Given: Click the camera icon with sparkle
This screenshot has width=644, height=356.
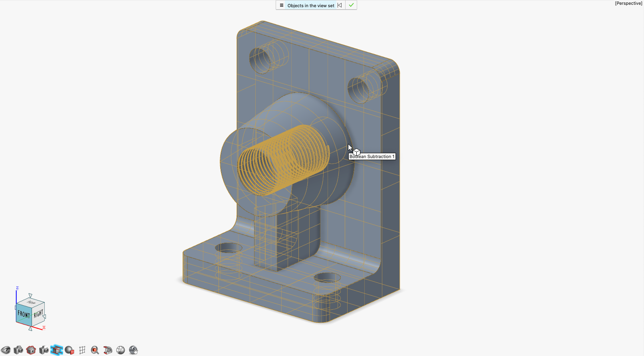Looking at the screenshot, I should (x=44, y=350).
